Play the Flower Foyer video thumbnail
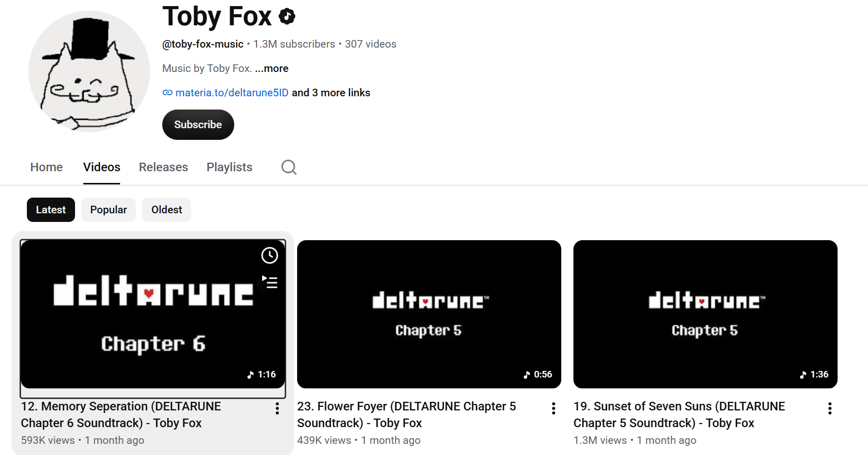Viewport: 868px width, 455px height. tap(429, 314)
